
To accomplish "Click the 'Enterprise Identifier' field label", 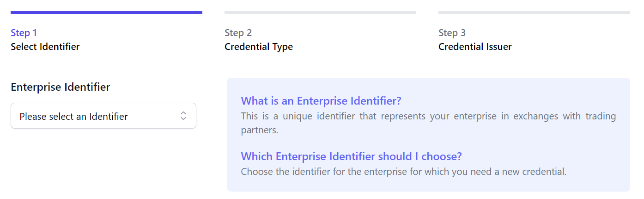I will point(61,87).
